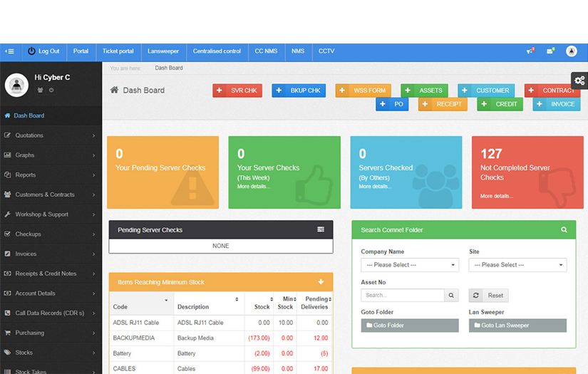Expand the Quotations sidebar menu
The height and width of the screenshot is (374, 588).
pos(51,135)
